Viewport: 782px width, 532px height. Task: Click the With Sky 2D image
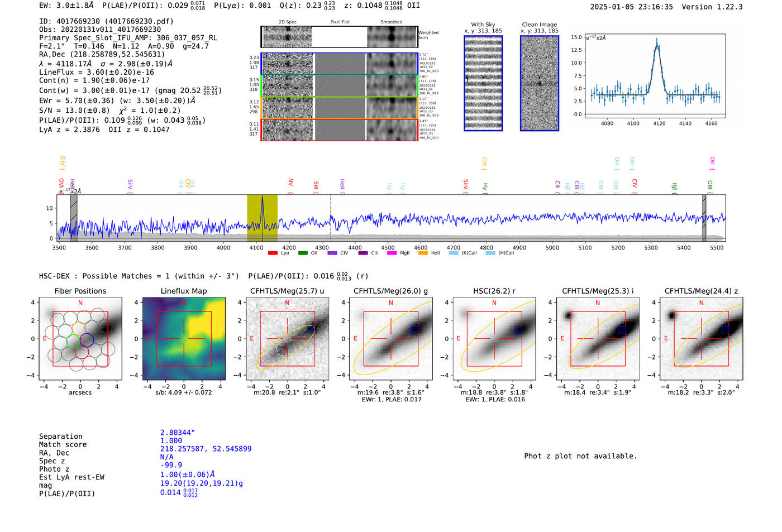pyautogui.click(x=483, y=83)
